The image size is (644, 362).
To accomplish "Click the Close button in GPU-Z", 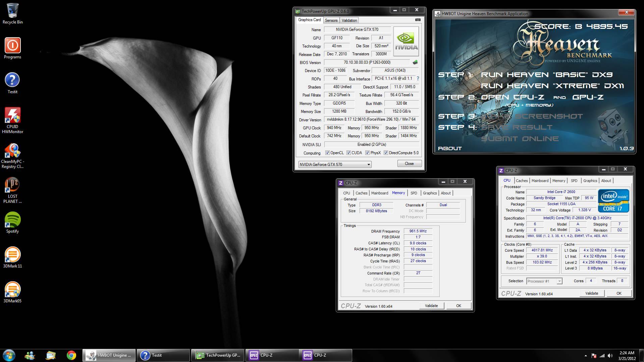I will coord(409,164).
